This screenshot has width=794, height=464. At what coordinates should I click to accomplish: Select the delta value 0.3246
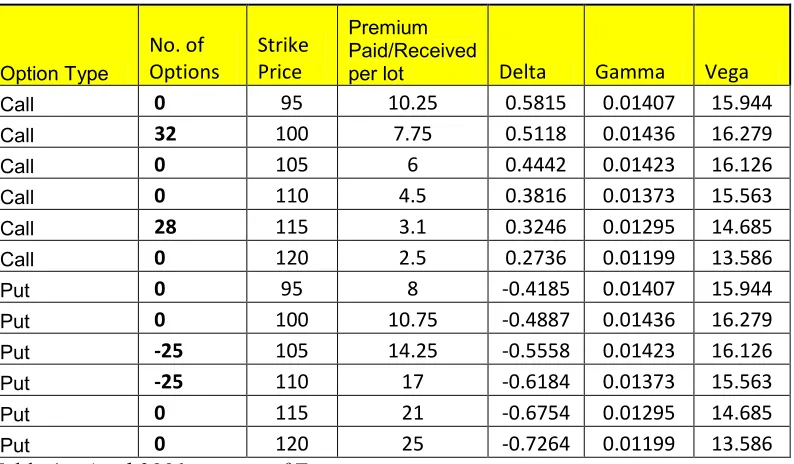(x=536, y=226)
